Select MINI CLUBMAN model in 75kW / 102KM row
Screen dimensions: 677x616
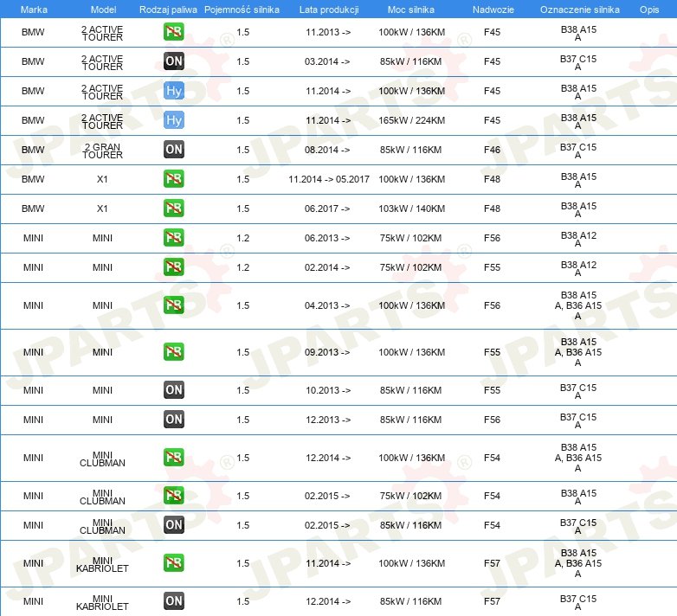pyautogui.click(x=102, y=497)
